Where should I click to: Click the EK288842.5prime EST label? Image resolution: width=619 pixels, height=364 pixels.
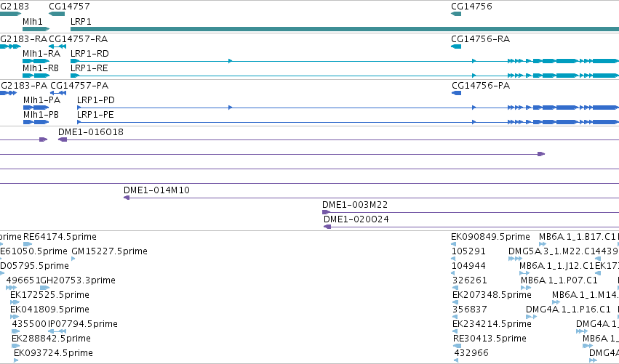tap(52, 339)
